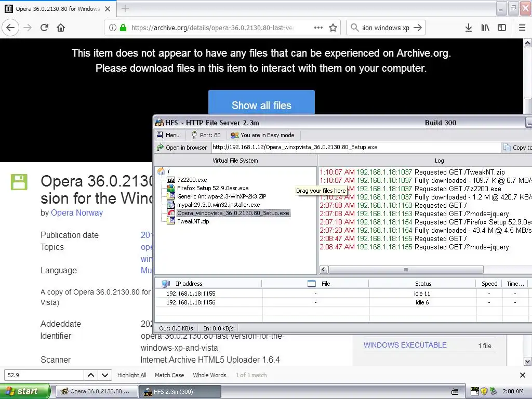532x399 pixels.
Task: Submit search with the go arrow
Action: tap(418, 28)
